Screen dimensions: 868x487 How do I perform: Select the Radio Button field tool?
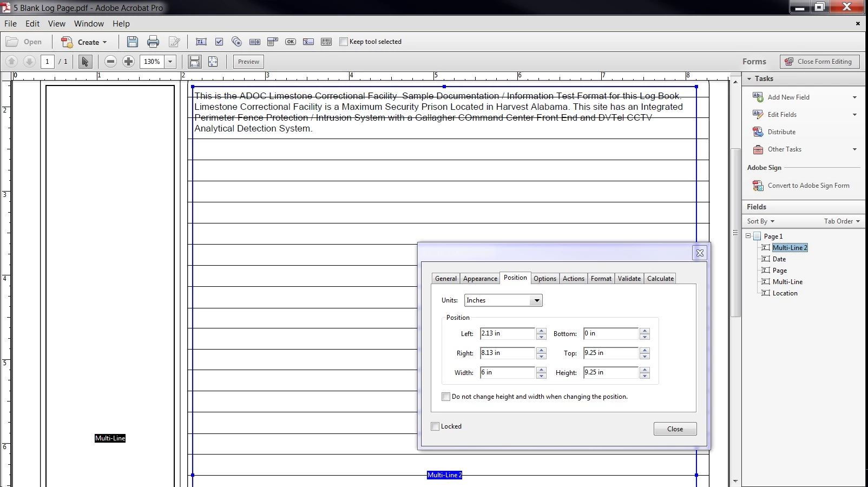tap(236, 42)
